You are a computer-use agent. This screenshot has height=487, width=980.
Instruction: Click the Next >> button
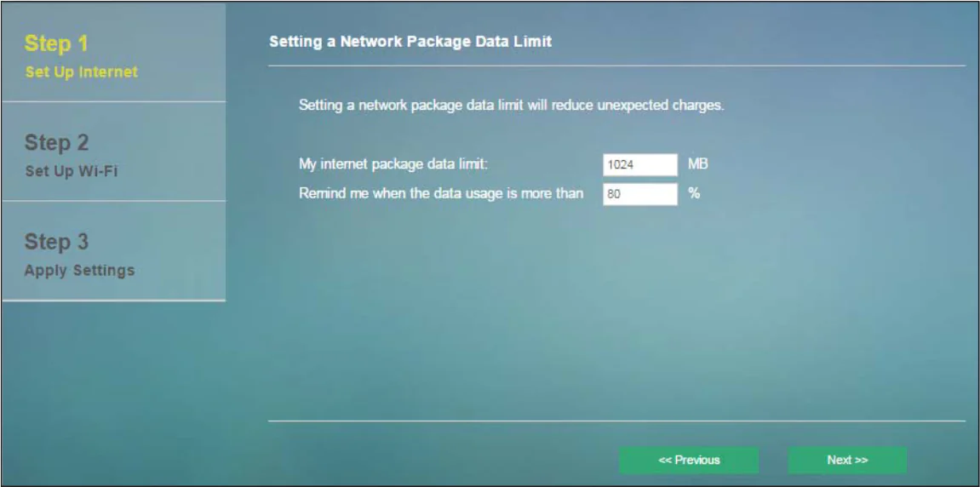846,460
